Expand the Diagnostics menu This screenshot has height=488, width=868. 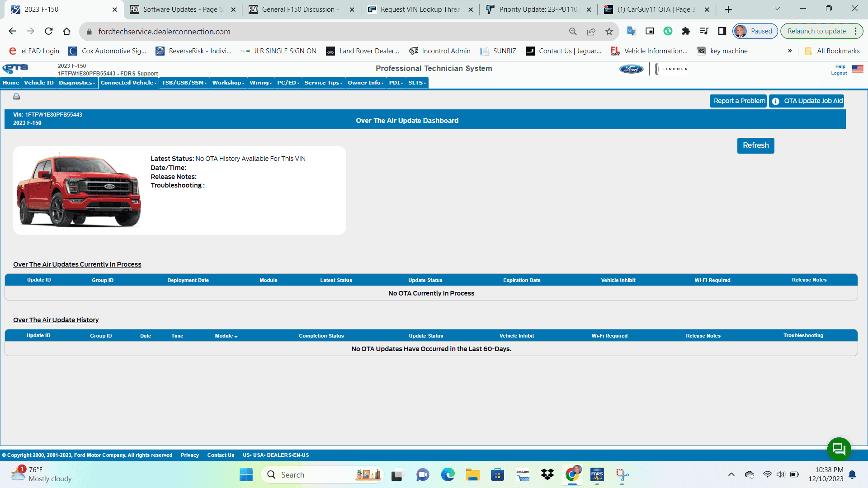pyautogui.click(x=77, y=83)
